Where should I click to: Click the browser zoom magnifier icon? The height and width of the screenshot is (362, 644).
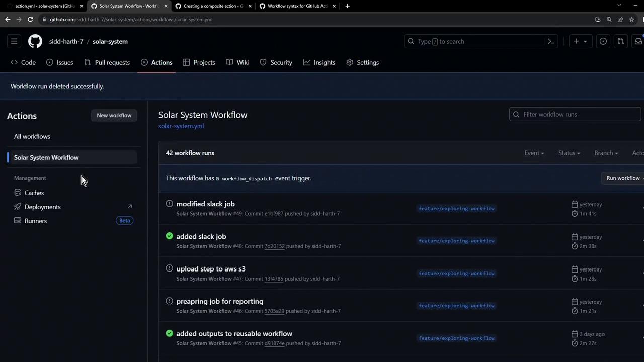609,19
